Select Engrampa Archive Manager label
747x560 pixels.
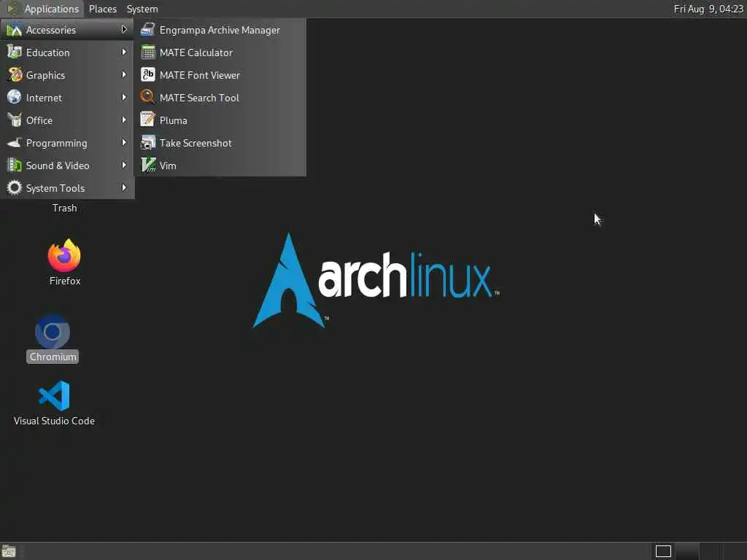point(220,30)
